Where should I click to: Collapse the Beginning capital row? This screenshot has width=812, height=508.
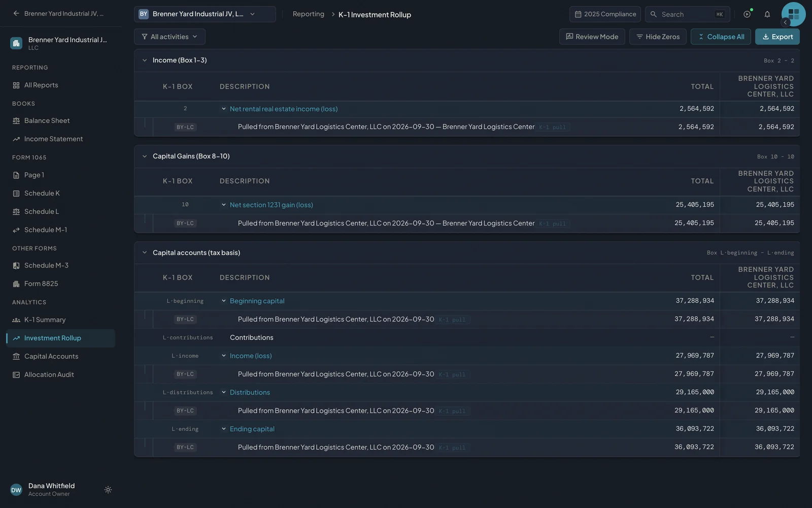point(224,301)
